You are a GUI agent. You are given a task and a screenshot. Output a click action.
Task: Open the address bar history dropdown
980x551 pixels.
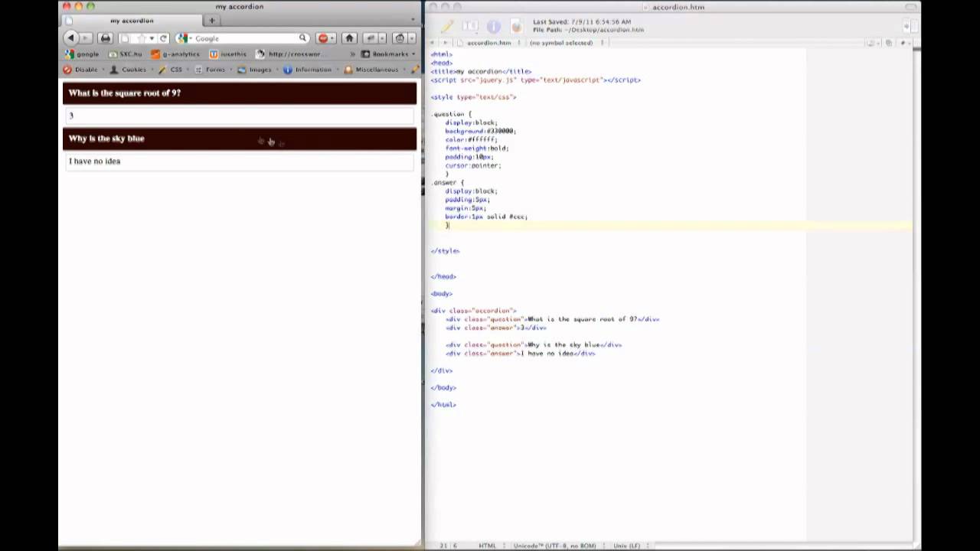coord(152,38)
